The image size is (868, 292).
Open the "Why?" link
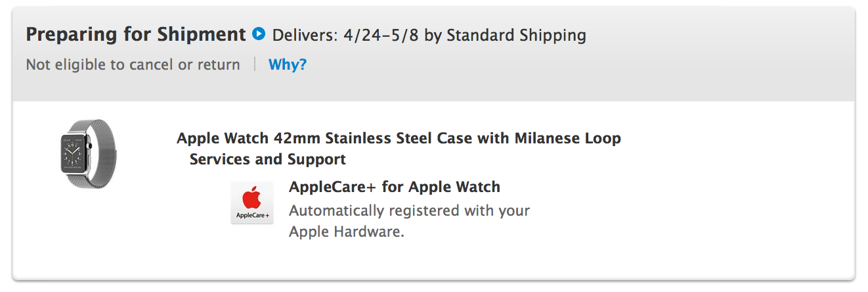288,65
